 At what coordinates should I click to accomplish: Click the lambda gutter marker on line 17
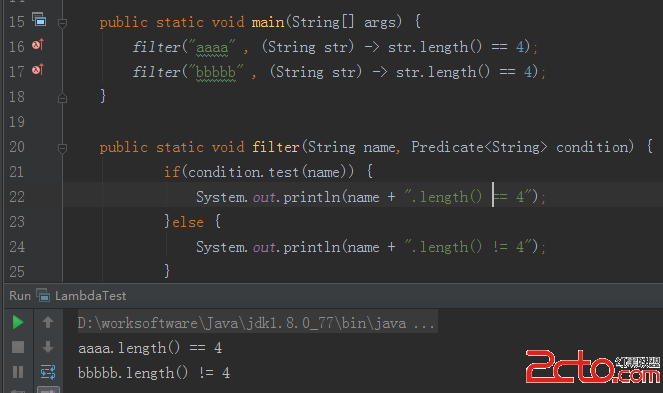pyautogui.click(x=38, y=69)
